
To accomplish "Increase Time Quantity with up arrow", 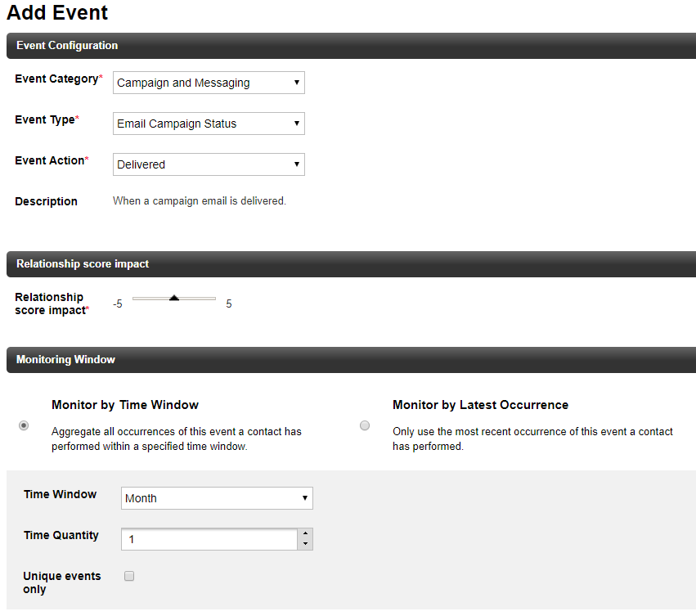I will click(x=305, y=534).
